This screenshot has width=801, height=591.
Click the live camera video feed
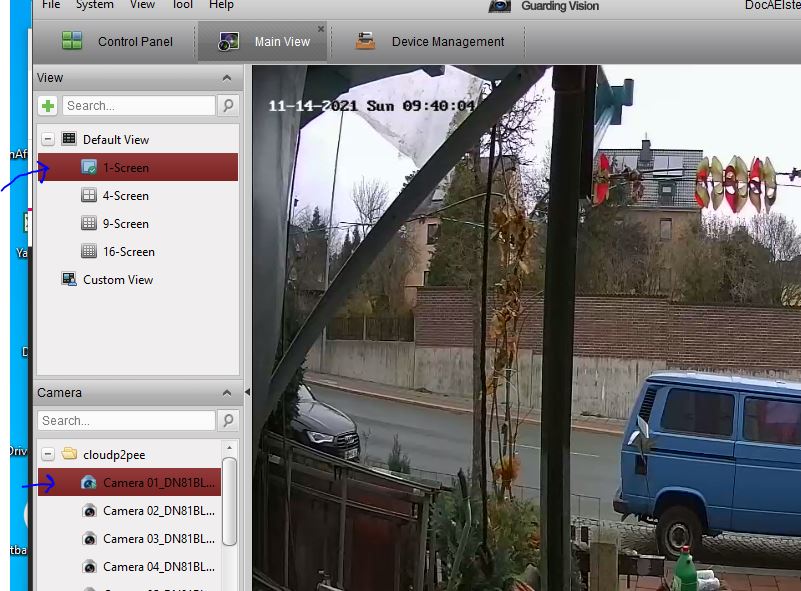(526, 327)
